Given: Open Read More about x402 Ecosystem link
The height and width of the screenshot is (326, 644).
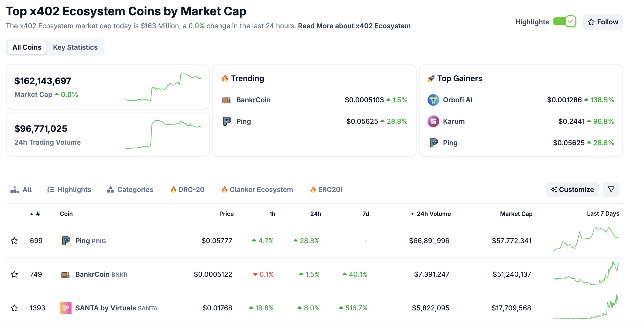Looking at the screenshot, I should point(354,26).
